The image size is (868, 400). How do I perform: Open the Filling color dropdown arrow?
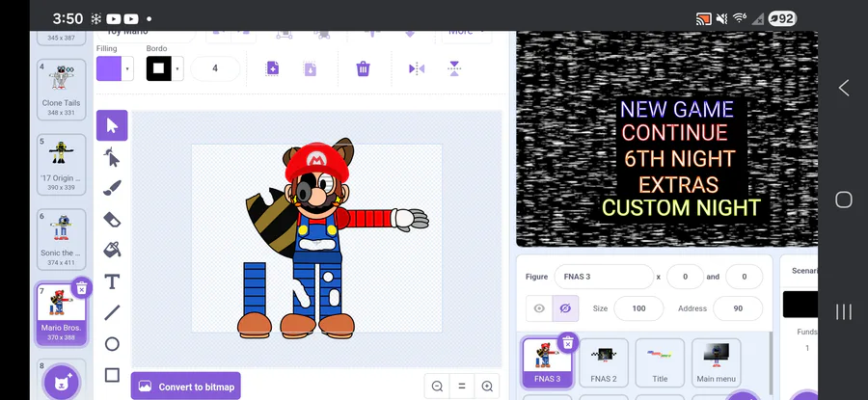127,68
